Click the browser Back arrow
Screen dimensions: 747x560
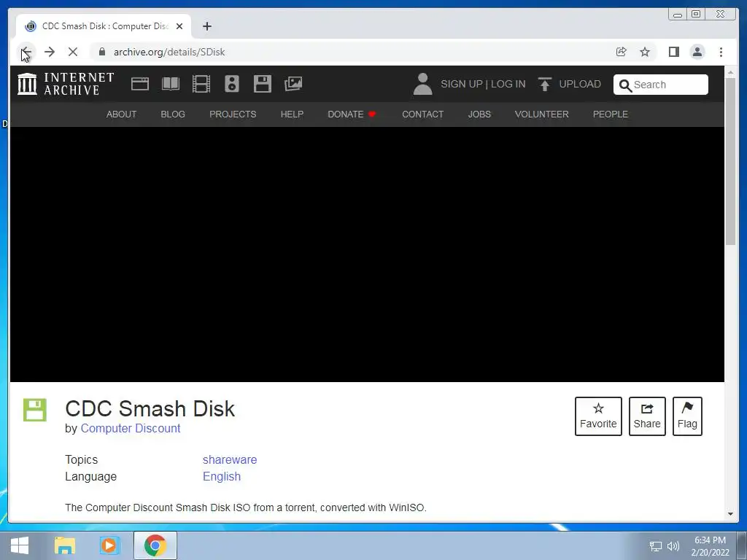26,52
